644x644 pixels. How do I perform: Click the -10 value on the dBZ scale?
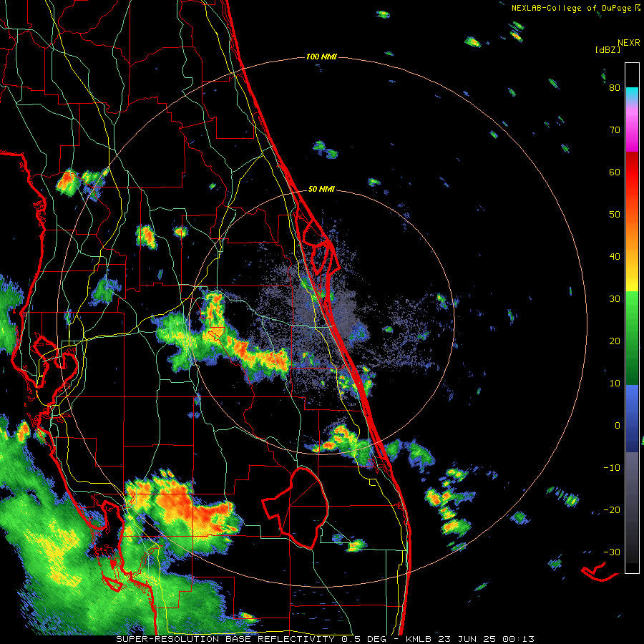(612, 468)
